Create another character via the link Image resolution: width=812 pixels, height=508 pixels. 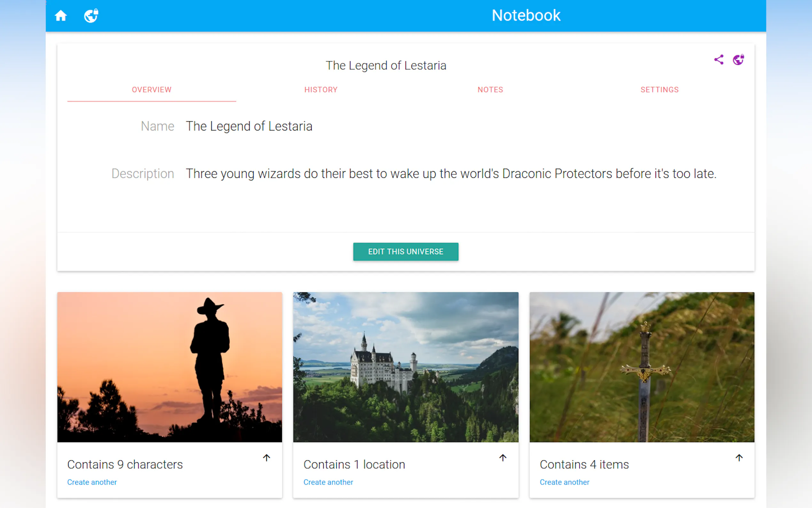coord(92,482)
